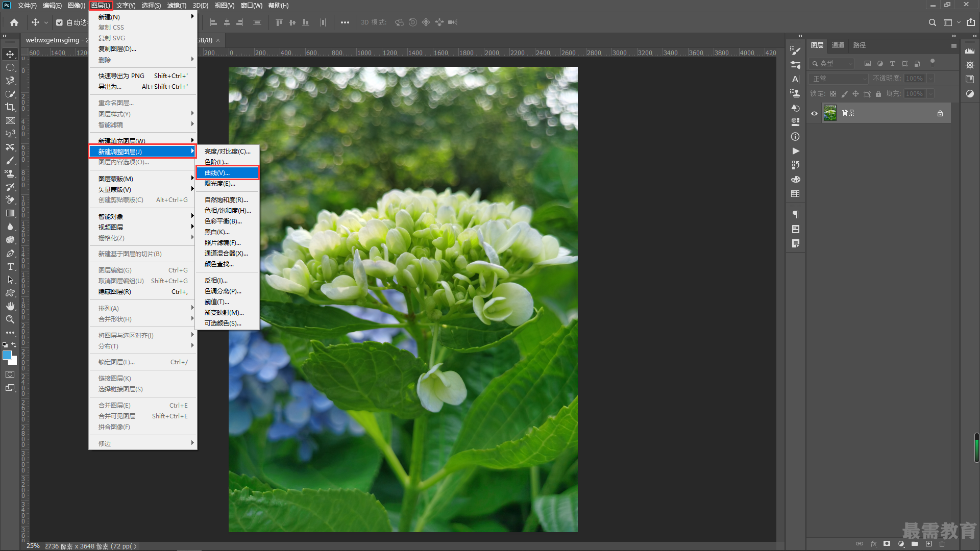Image resolution: width=980 pixels, height=551 pixels.
Task: Select the Clone Stamp tool
Action: tap(10, 173)
